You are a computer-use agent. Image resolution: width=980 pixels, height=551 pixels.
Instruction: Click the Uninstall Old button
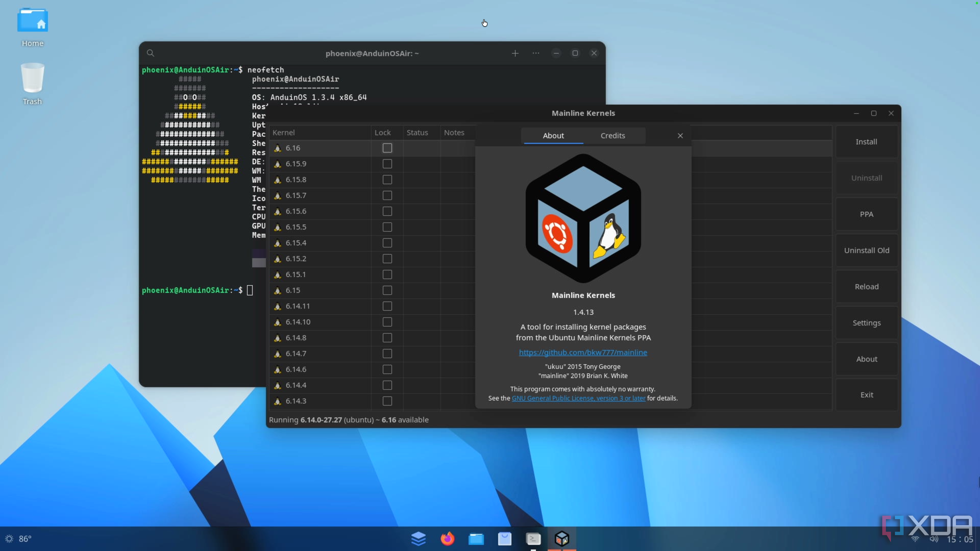[866, 250]
